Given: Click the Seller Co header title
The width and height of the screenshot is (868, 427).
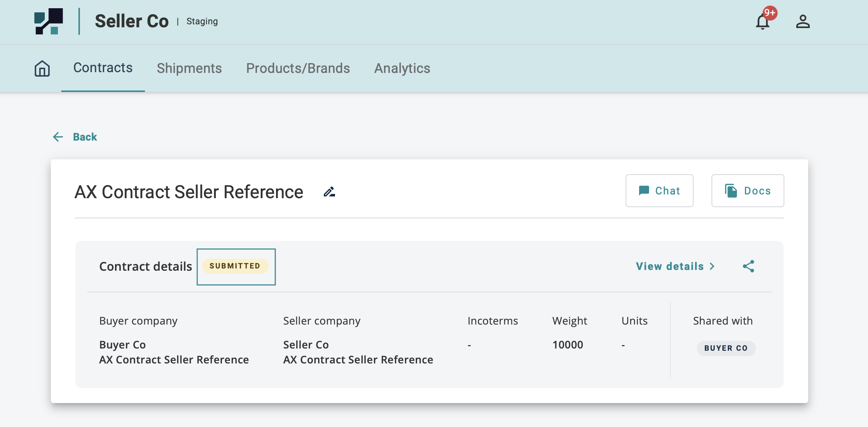Looking at the screenshot, I should (131, 21).
